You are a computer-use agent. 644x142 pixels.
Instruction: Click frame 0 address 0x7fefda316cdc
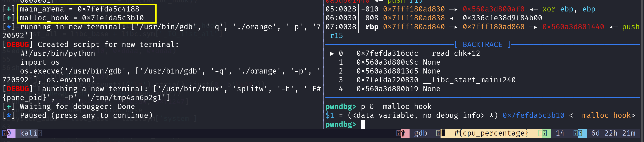click(387, 54)
